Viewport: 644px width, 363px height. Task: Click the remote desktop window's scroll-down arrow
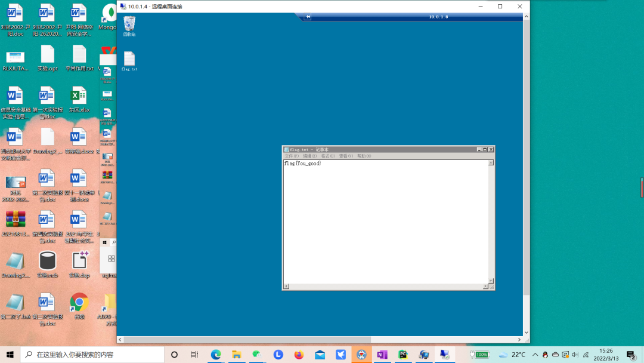(526, 333)
